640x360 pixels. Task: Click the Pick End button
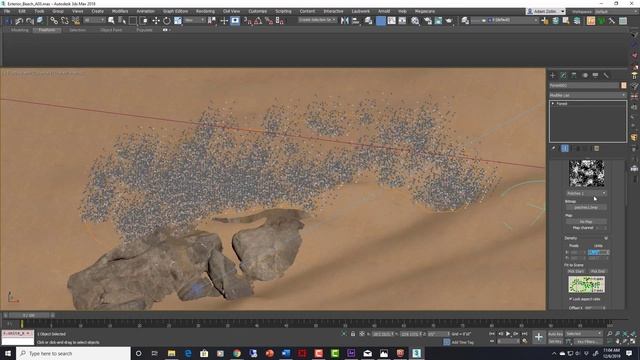598,271
